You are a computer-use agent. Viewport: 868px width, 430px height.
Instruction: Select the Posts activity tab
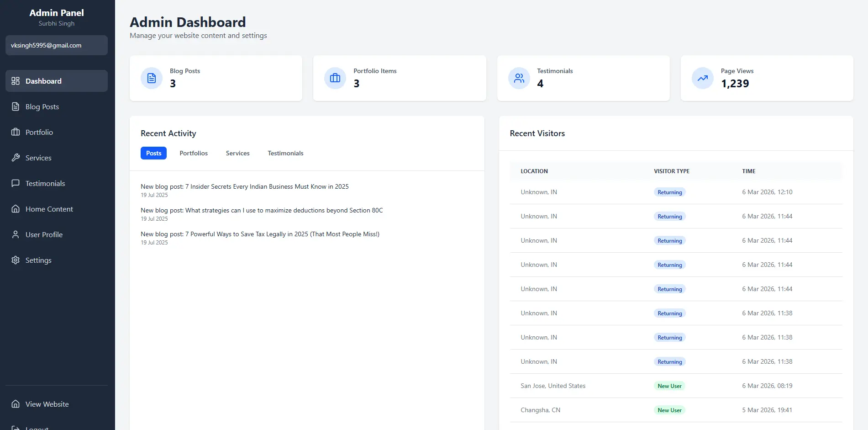153,153
